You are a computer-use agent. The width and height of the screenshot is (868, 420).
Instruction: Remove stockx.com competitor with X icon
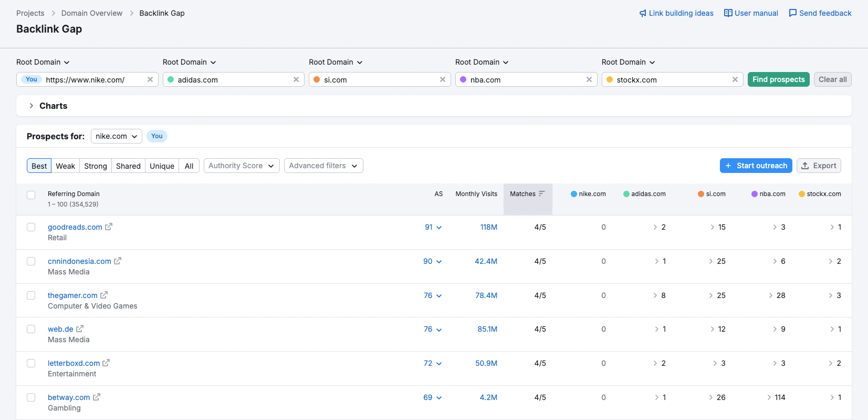pyautogui.click(x=735, y=79)
